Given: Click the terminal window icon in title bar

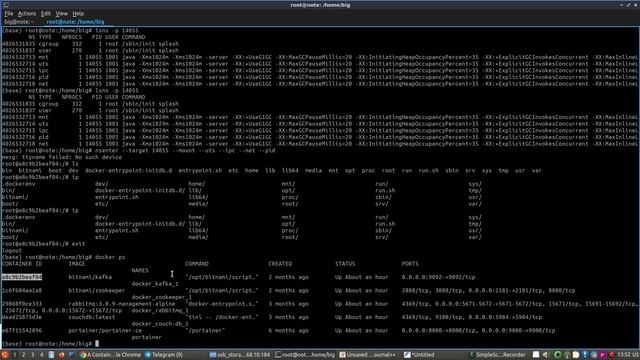Looking at the screenshot, I should click(x=6, y=5).
